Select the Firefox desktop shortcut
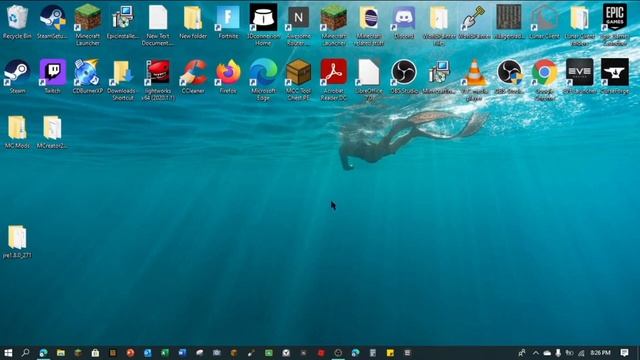The height and width of the screenshot is (360, 640). pyautogui.click(x=228, y=73)
